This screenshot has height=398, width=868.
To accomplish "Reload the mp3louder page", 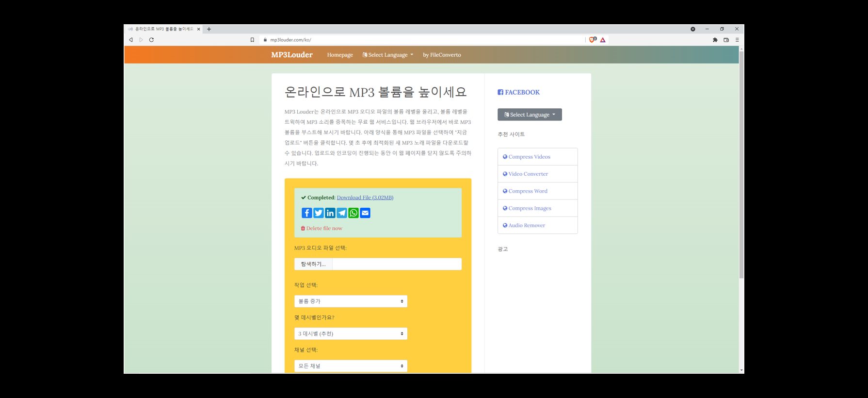I will tap(151, 40).
